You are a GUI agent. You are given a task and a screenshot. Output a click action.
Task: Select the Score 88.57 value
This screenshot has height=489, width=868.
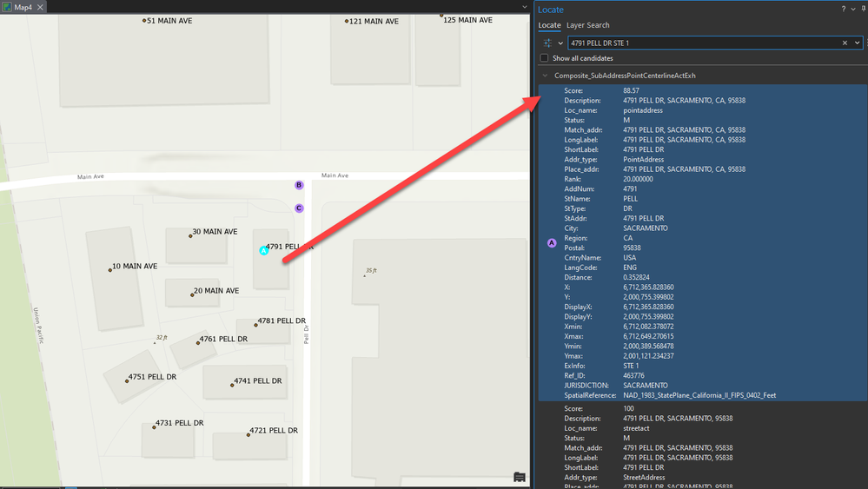coord(631,90)
